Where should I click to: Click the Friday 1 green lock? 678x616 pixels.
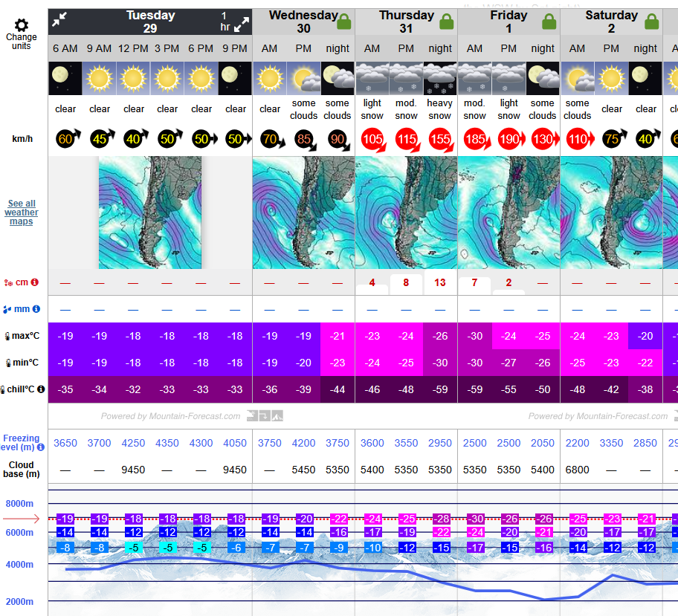pyautogui.click(x=549, y=22)
